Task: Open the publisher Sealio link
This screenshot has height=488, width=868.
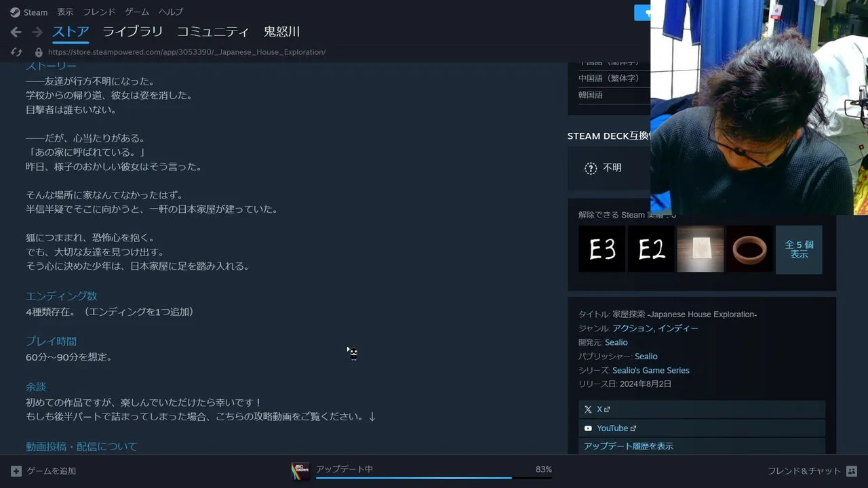Action: click(646, 357)
